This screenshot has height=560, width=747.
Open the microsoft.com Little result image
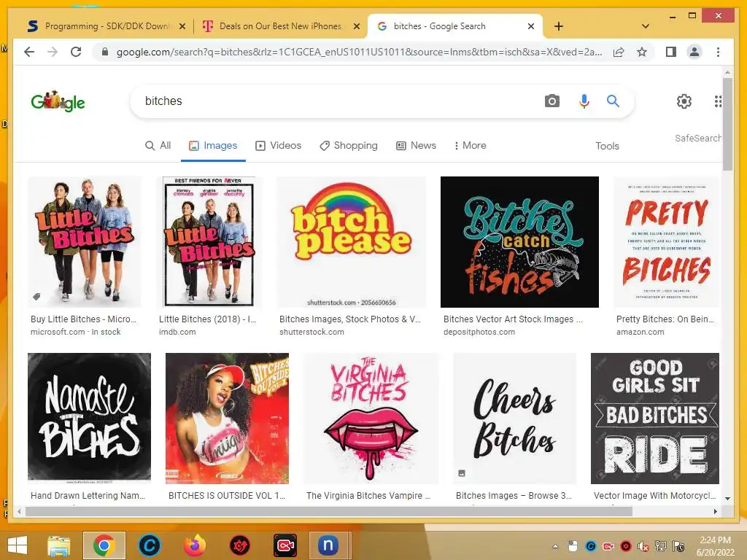point(85,242)
